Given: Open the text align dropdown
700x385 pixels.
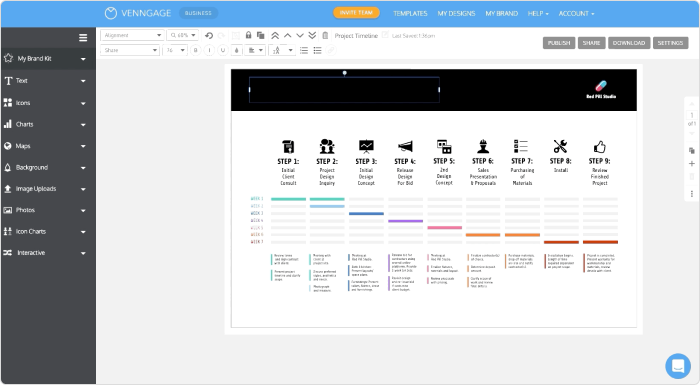Looking at the screenshot, I should 255,50.
